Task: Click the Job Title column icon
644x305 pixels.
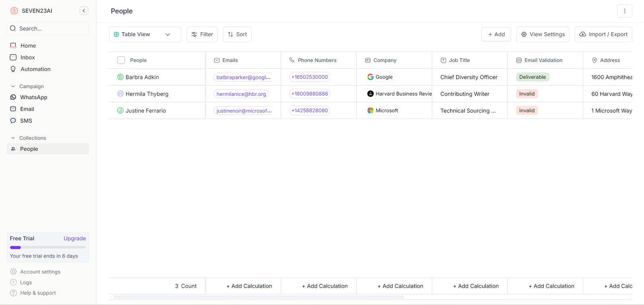Action: [x=443, y=60]
